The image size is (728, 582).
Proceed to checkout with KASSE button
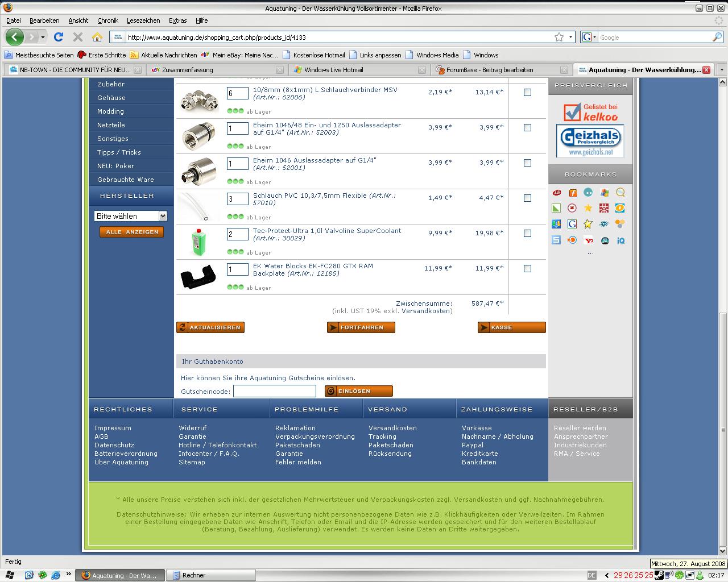[x=512, y=327]
